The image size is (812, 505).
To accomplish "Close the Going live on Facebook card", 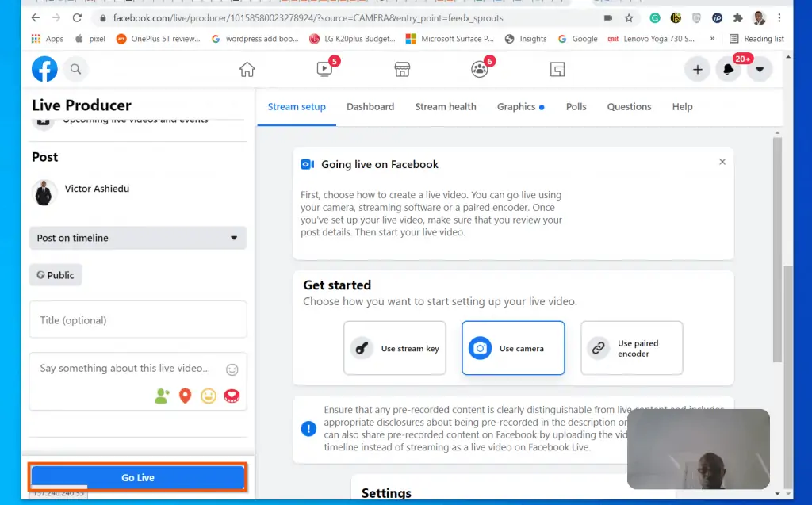I will point(722,162).
